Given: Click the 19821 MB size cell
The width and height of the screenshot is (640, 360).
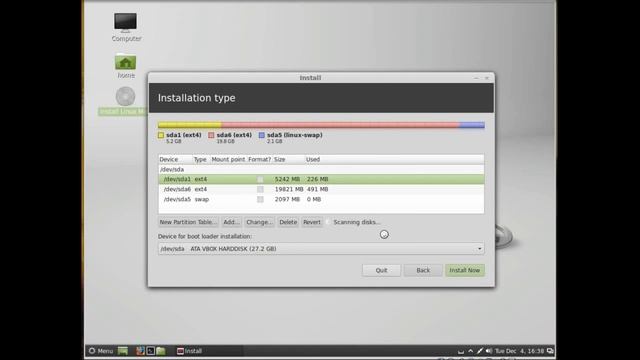Looking at the screenshot, I should (x=289, y=189).
